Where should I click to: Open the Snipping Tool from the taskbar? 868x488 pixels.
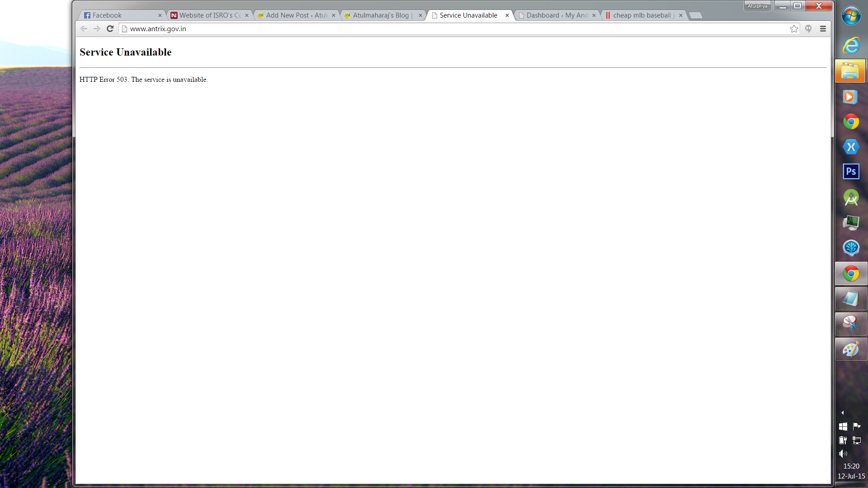[851, 324]
